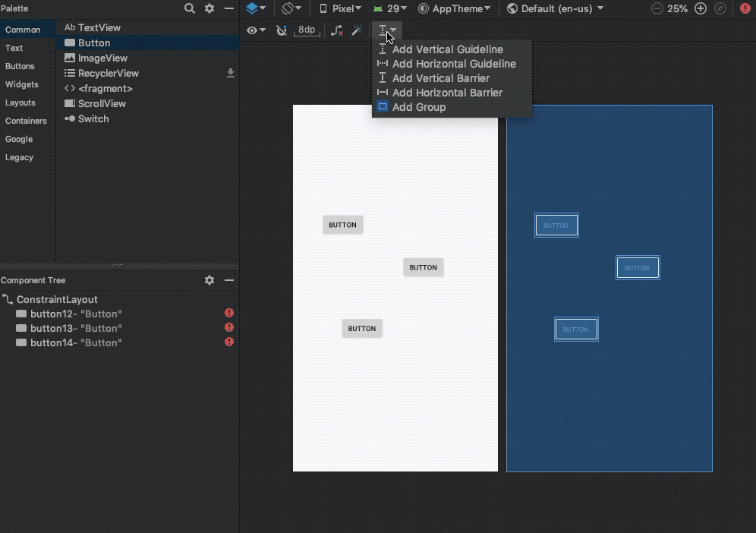Select bottom BUTTON in design view
The width and height of the screenshot is (756, 533).
click(x=362, y=329)
